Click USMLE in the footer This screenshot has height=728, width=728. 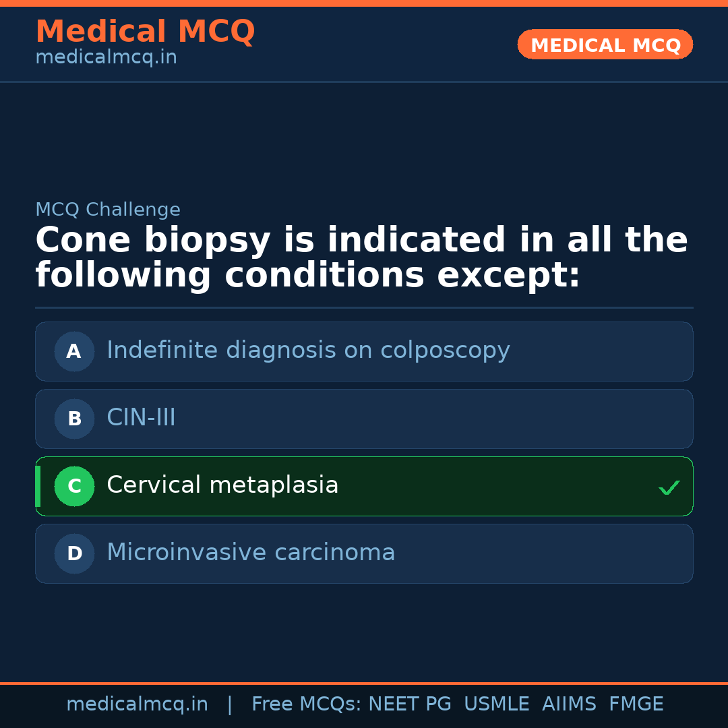(x=496, y=704)
